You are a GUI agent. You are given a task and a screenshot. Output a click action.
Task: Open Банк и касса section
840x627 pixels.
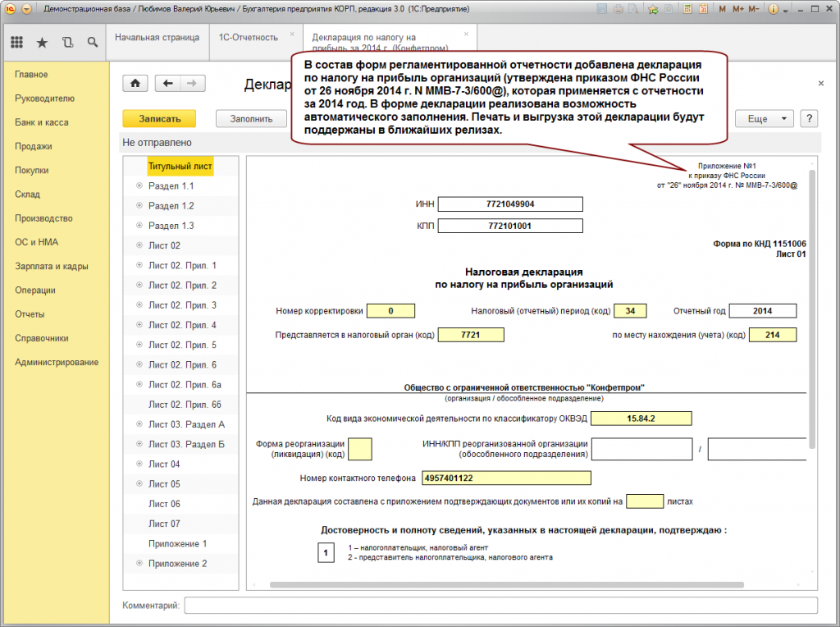click(42, 122)
